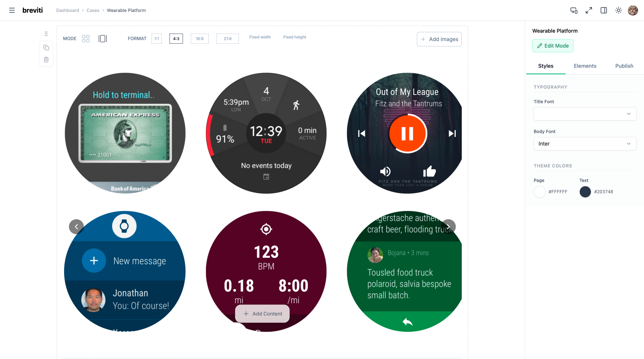Screen dimensions: 644x359
Task: Click the No events today text
Action: point(266,166)
